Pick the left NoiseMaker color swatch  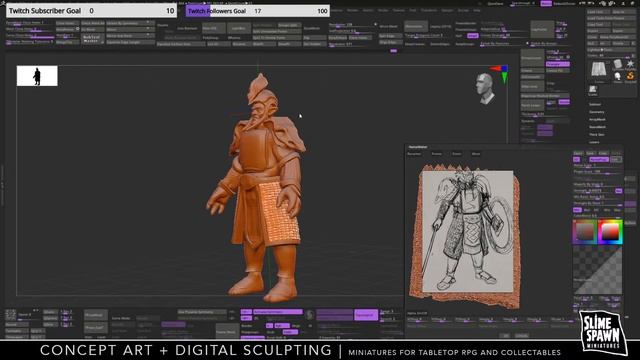(585, 232)
